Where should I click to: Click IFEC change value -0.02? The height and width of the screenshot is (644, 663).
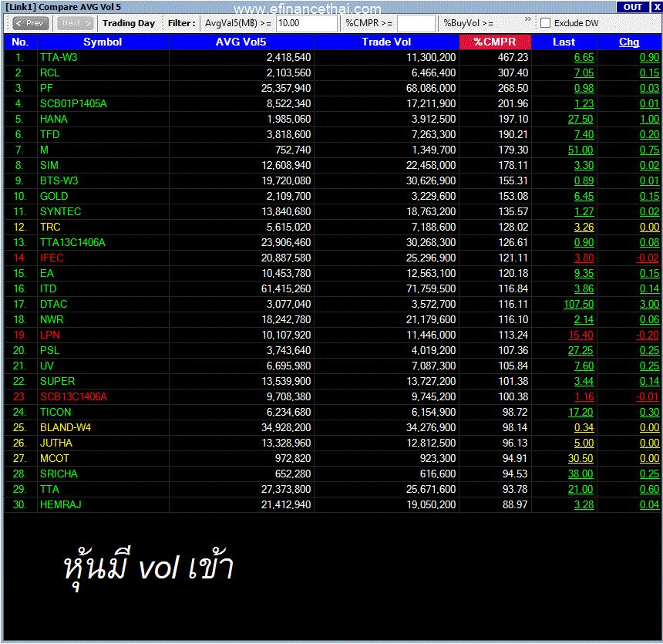click(x=648, y=258)
